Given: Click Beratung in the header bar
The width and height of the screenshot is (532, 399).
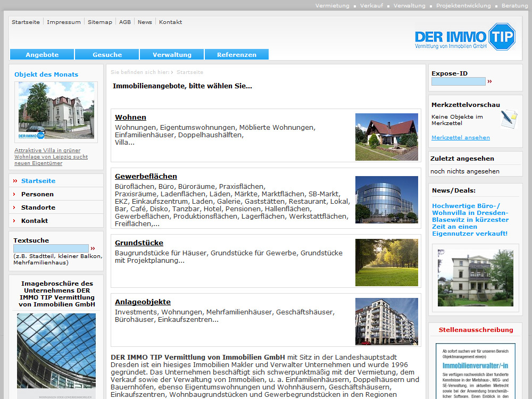Looking at the screenshot, I should [x=514, y=6].
